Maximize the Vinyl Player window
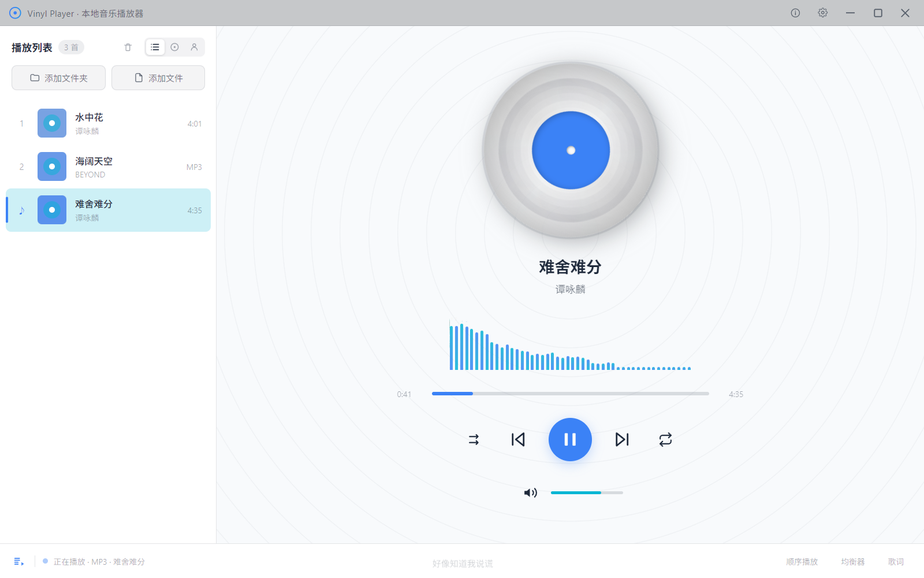The image size is (924, 578). click(878, 13)
